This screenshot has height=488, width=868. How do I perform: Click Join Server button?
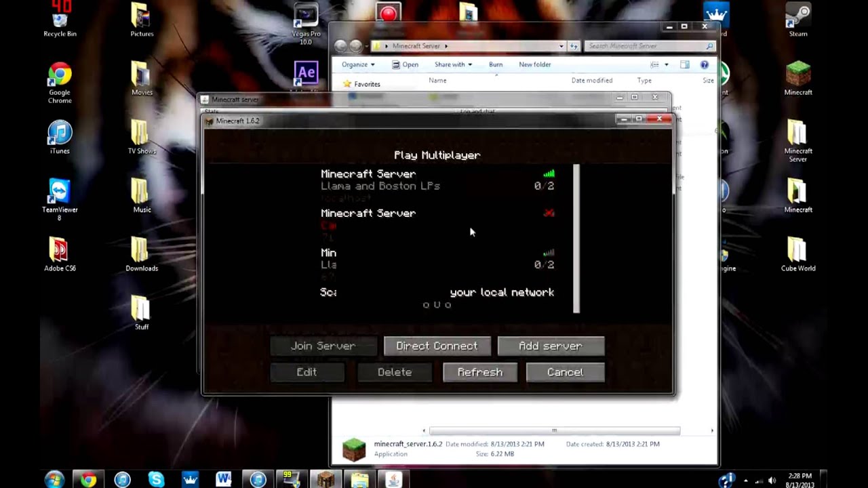pos(323,346)
